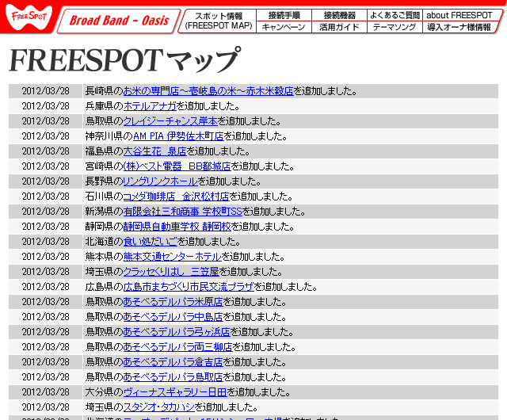Viewport: 507px width, 420px height.
Task: Go to about FREESPOT page
Action: (459, 15)
